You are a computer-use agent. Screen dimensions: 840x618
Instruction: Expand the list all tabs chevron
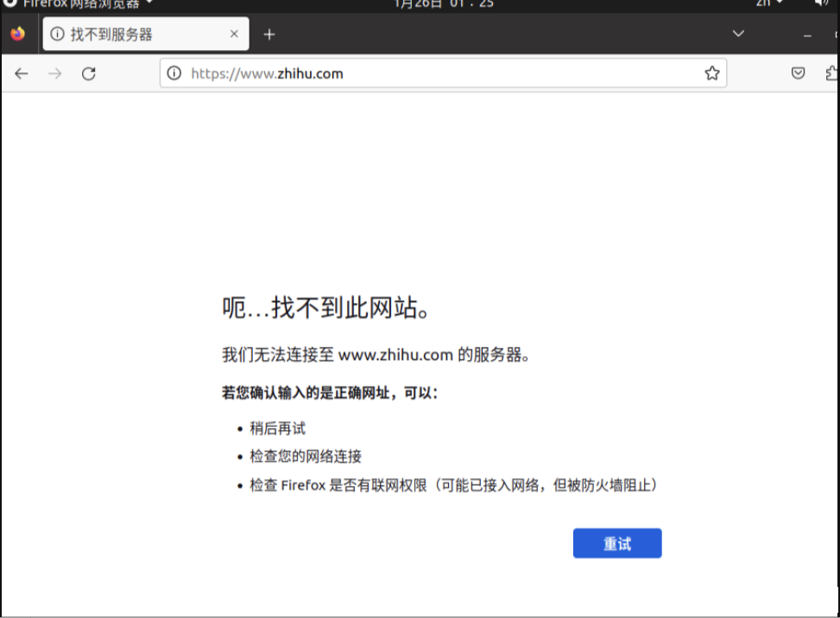click(738, 34)
